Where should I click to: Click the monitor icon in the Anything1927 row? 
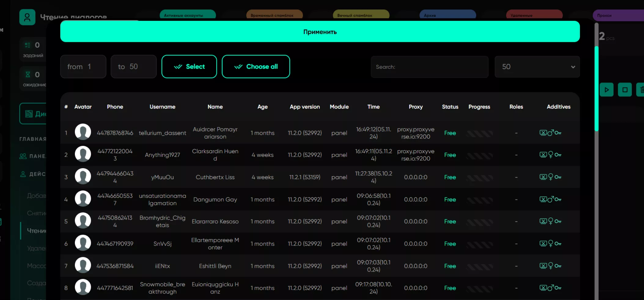click(543, 155)
